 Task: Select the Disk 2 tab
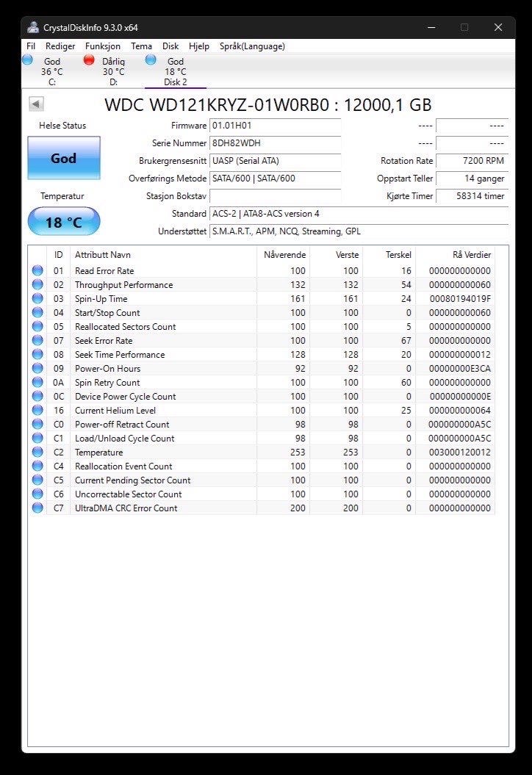[x=175, y=71]
